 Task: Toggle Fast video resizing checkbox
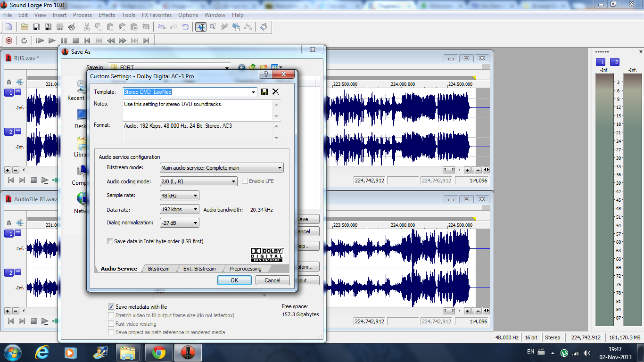(x=111, y=324)
